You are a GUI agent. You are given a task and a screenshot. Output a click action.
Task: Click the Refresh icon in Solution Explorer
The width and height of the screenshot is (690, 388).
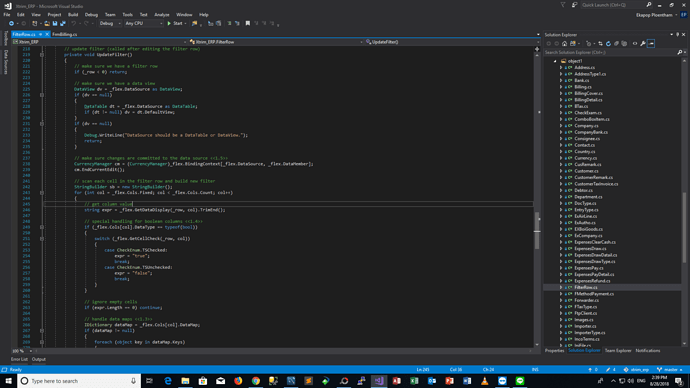[x=608, y=44]
